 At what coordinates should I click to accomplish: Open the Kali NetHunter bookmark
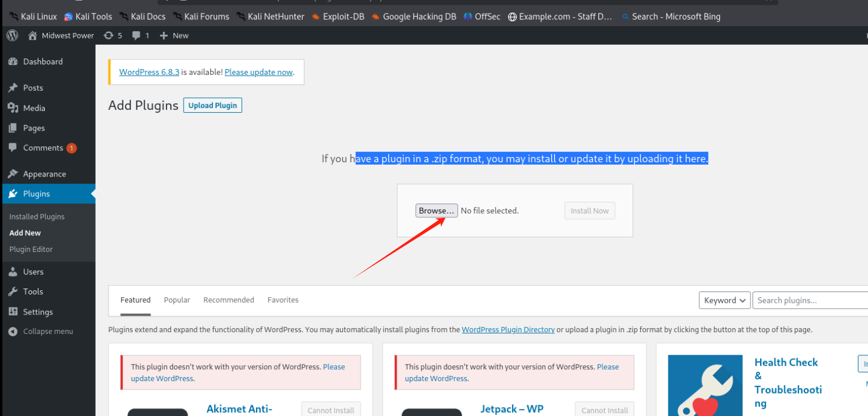(270, 17)
